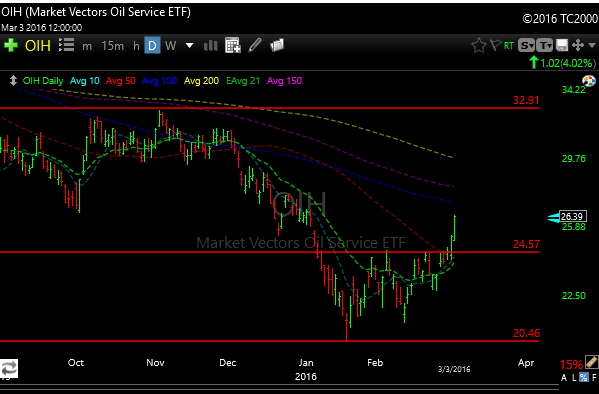Click the green plus add button

pos(11,45)
